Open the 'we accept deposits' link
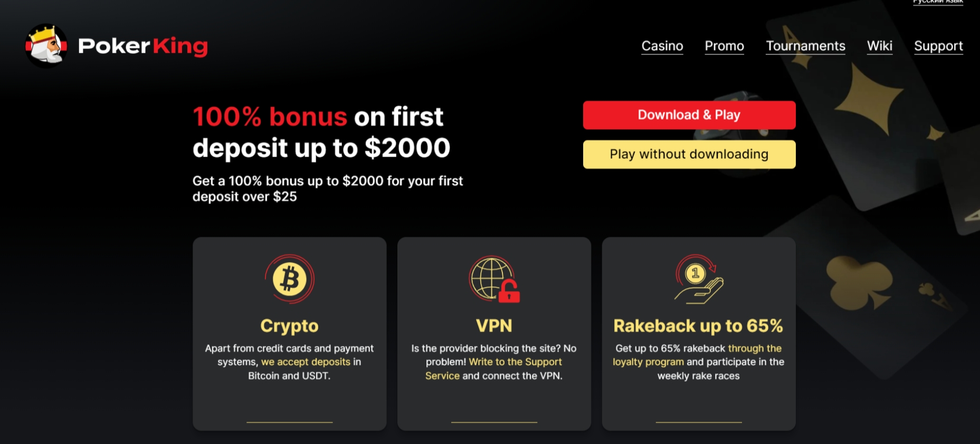980x444 pixels. 306,362
